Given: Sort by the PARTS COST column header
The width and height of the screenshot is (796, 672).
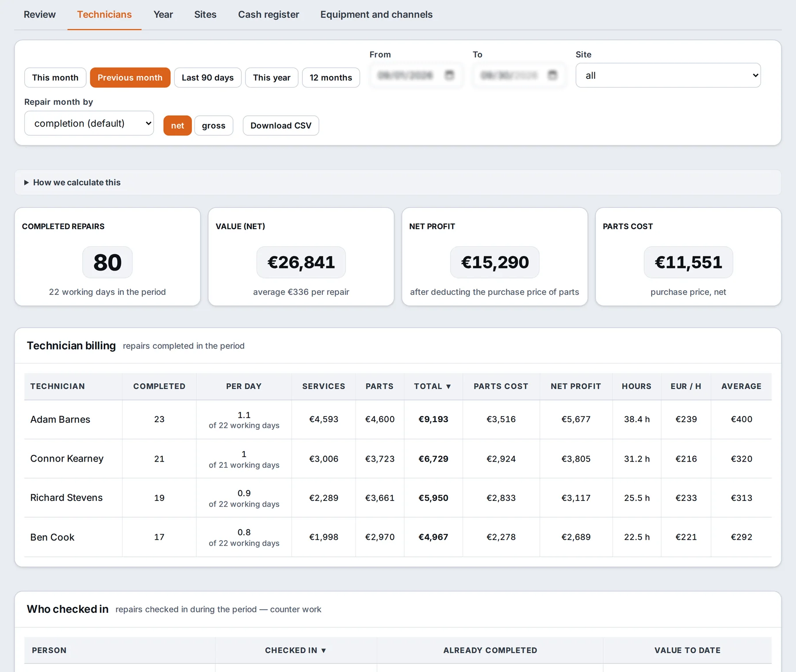Looking at the screenshot, I should [501, 386].
